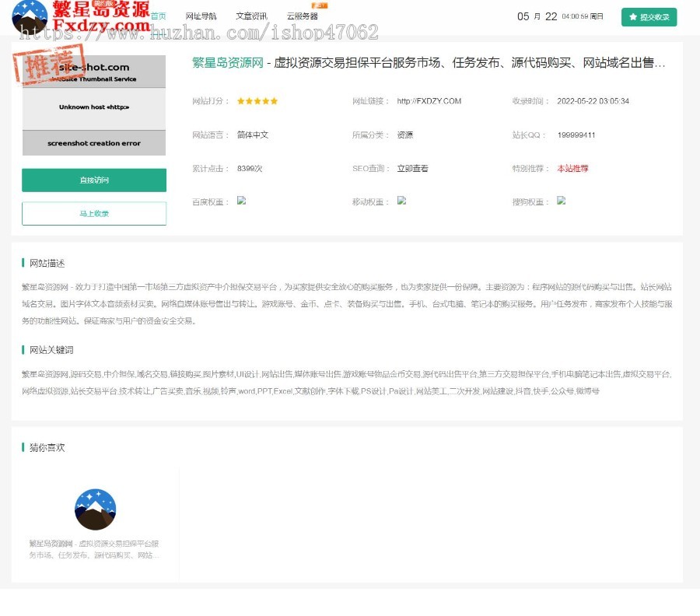Screen dimensions: 700x616
Task: Click the 简体中文 language value
Action: (x=253, y=135)
